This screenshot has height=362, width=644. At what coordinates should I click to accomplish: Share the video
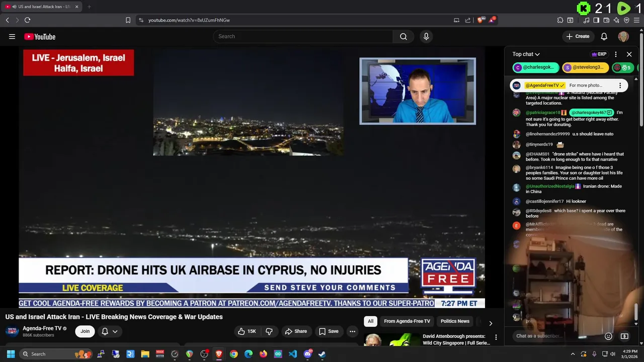[296, 331]
